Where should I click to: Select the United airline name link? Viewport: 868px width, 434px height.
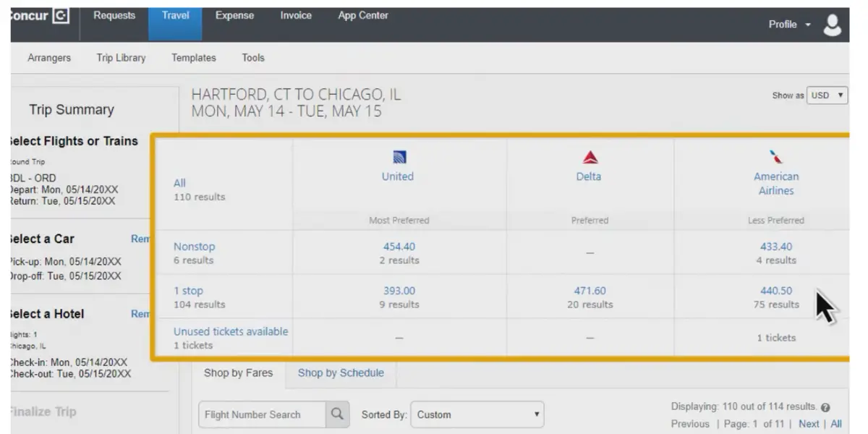pyautogui.click(x=398, y=176)
